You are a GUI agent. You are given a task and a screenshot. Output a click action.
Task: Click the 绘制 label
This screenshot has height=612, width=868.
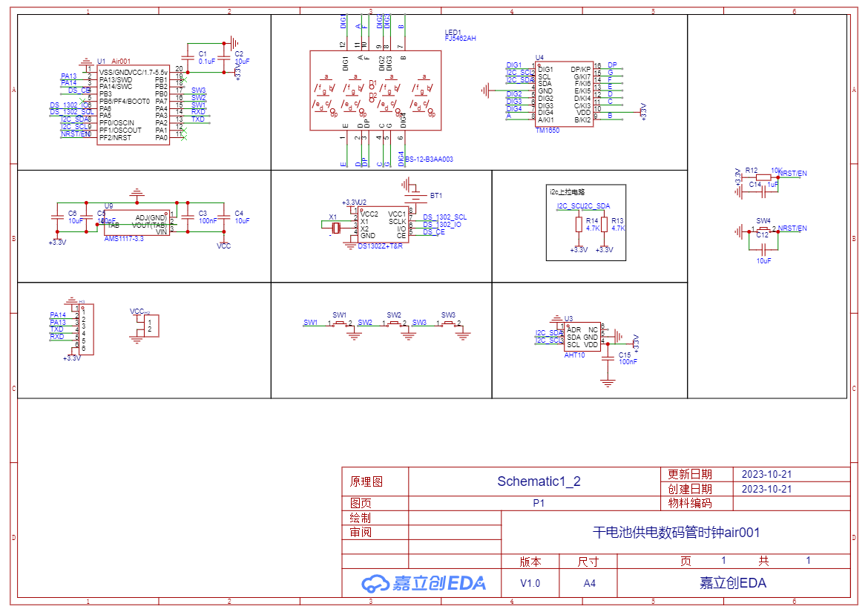click(x=361, y=518)
